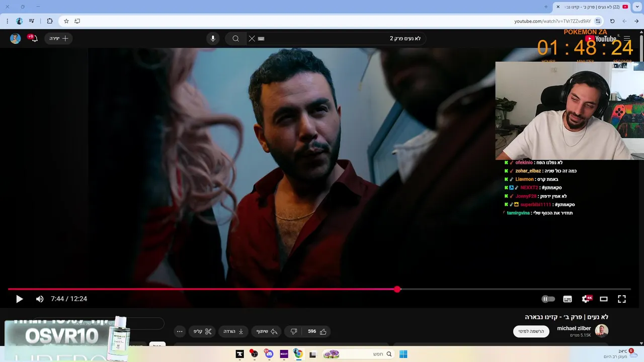This screenshot has width=644, height=362.
Task: Switch to theater mode
Action: (604, 299)
